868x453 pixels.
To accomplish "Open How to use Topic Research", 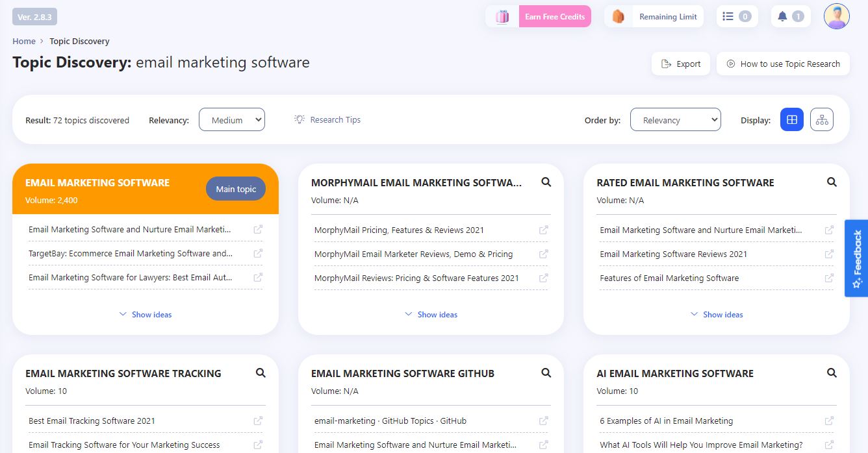I will (783, 64).
